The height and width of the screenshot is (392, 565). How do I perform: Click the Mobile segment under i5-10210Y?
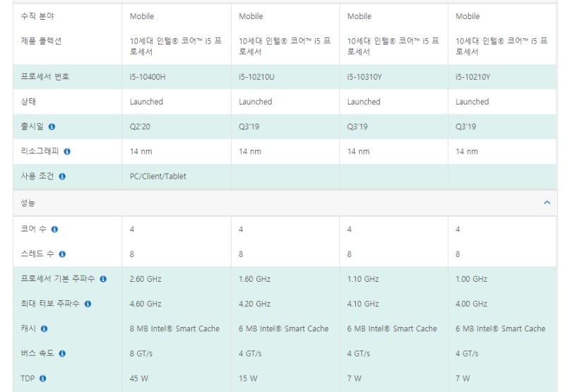pyautogui.click(x=468, y=16)
